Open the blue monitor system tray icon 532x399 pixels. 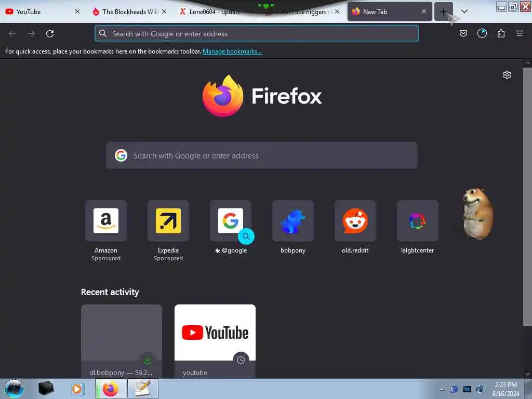[467, 389]
